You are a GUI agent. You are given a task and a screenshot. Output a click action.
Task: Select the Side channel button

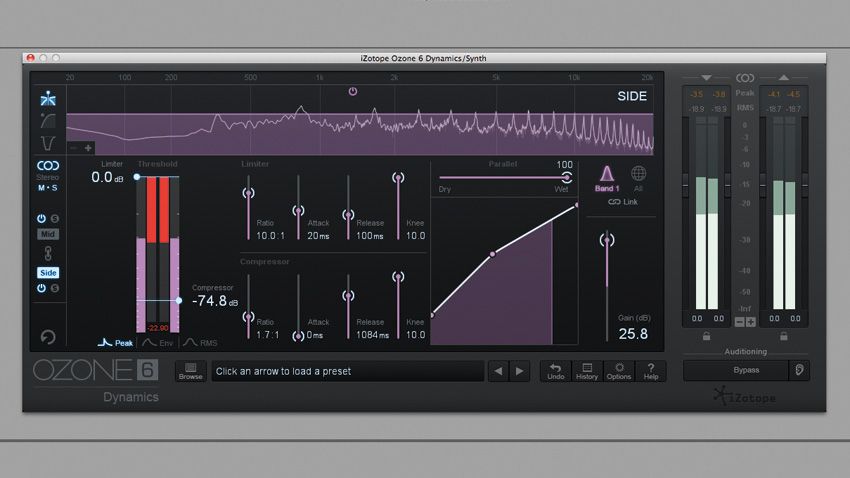coord(48,273)
